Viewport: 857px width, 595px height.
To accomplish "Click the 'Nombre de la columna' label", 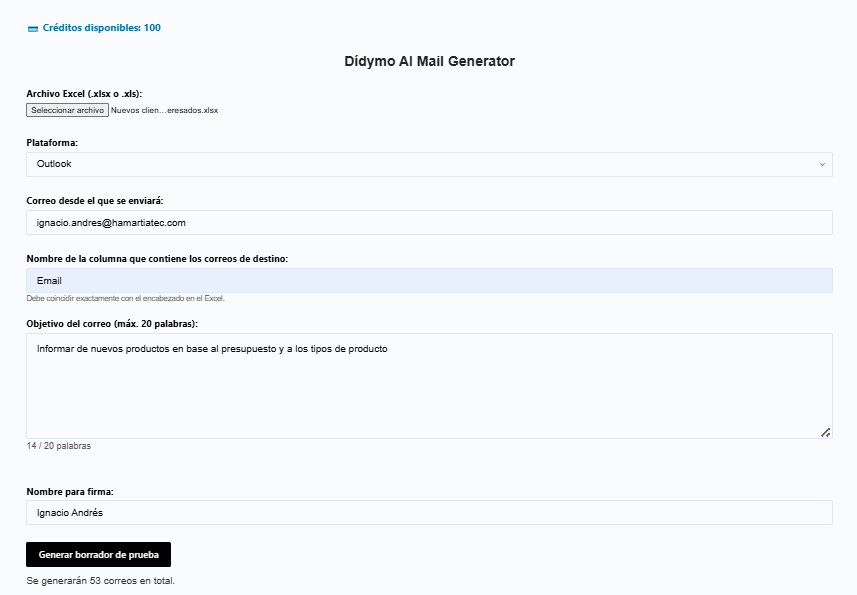I will click(157, 259).
